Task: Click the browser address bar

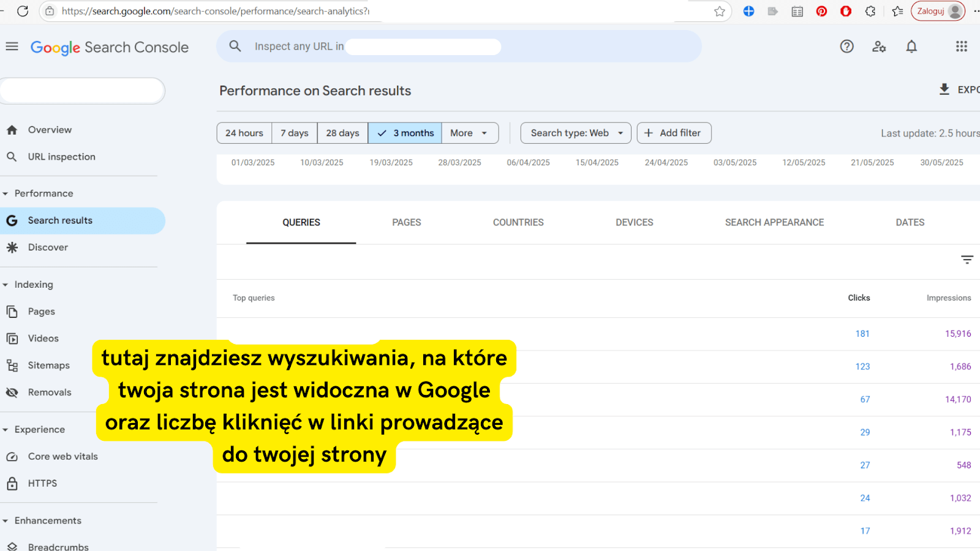Action: point(386,11)
